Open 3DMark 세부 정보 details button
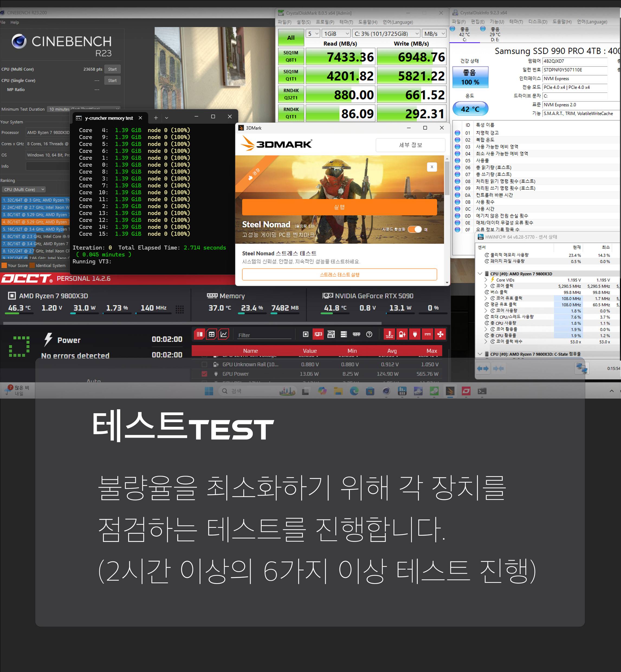The image size is (621, 672). point(410,145)
